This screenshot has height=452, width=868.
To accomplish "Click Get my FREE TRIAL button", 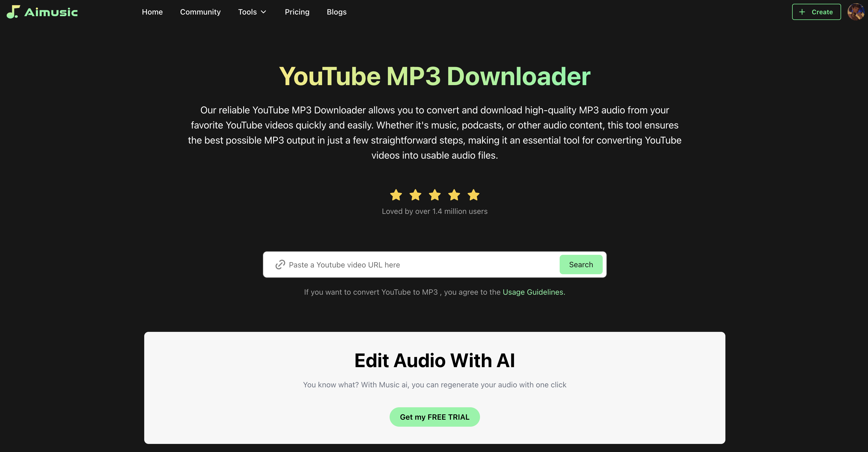I will click(435, 417).
